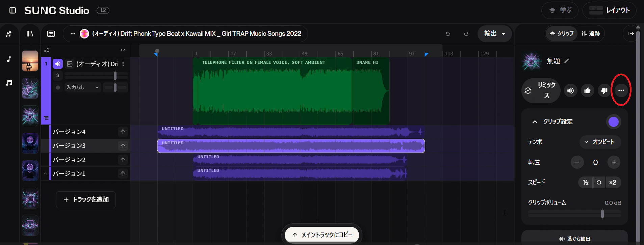Select the sunset song thumbnail
644x245 pixels.
[30, 61]
